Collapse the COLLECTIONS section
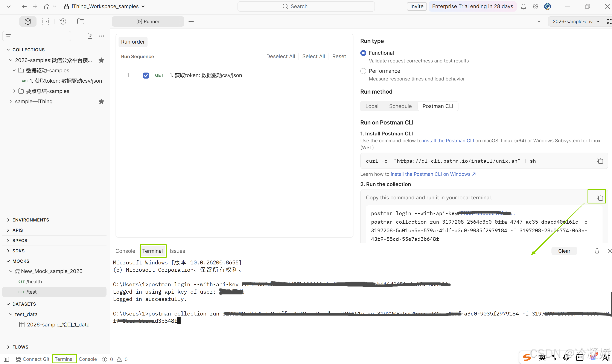 point(8,50)
